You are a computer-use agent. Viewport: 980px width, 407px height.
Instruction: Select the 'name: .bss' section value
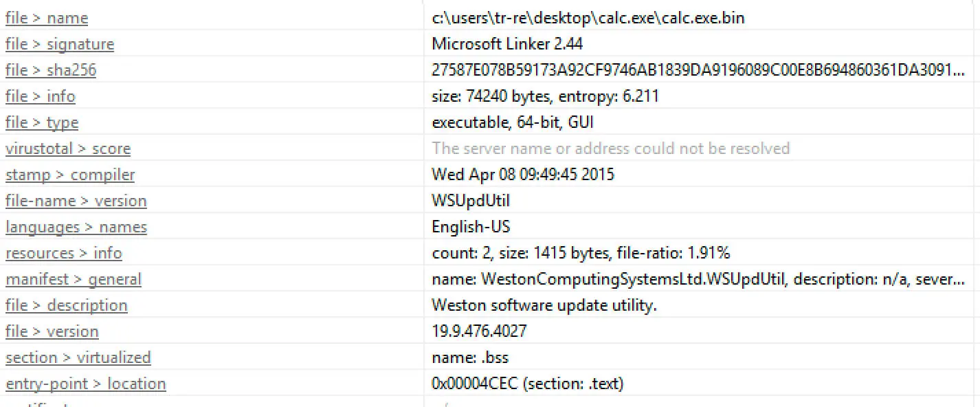tap(470, 358)
